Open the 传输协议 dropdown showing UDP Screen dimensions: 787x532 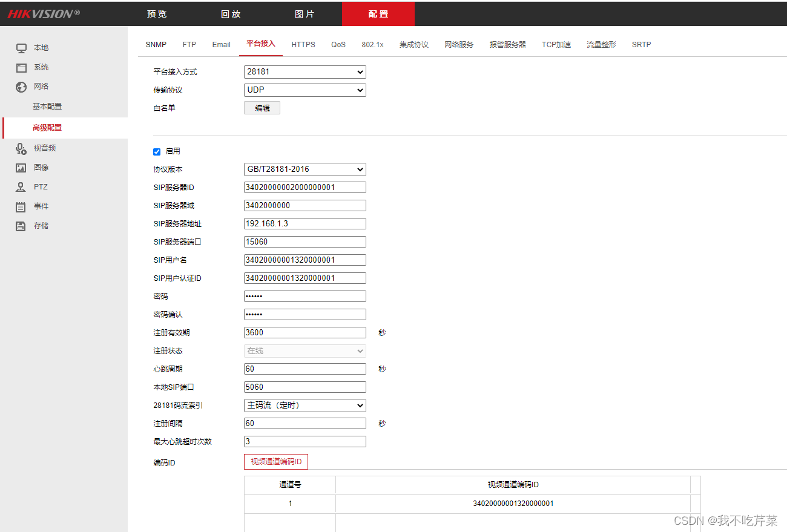click(305, 90)
